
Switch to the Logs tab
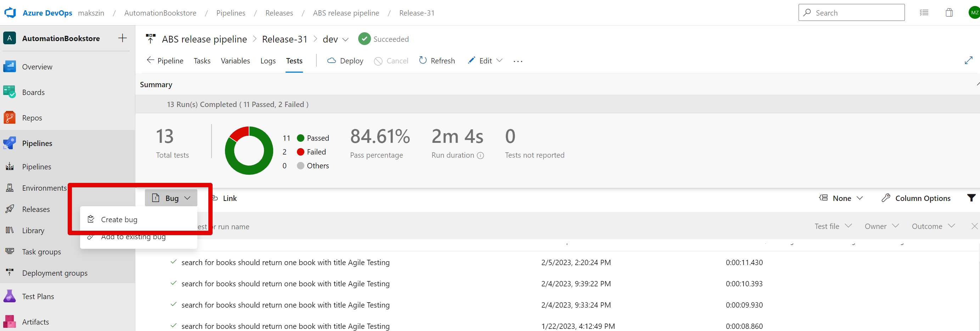click(x=268, y=61)
